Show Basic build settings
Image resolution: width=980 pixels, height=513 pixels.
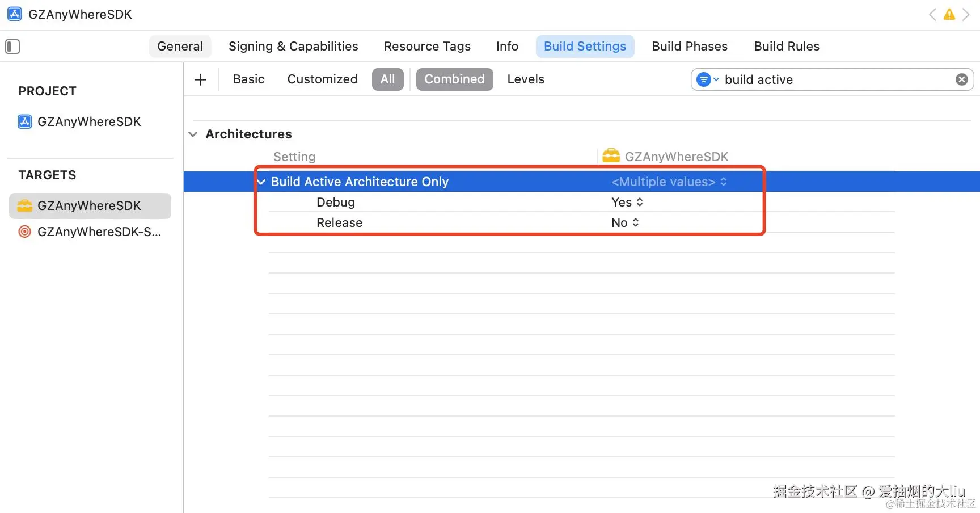[248, 79]
